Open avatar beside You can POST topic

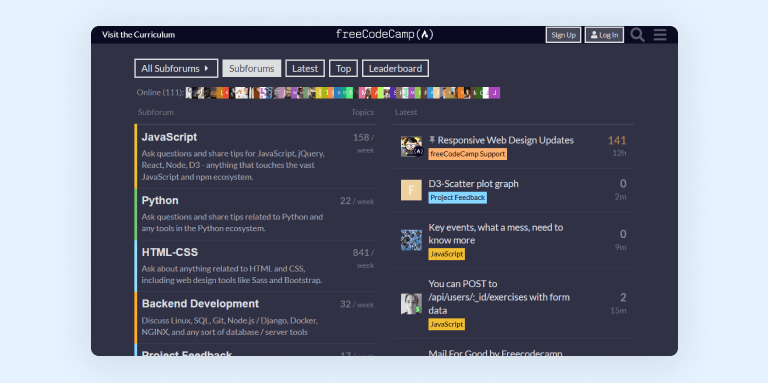(x=411, y=304)
